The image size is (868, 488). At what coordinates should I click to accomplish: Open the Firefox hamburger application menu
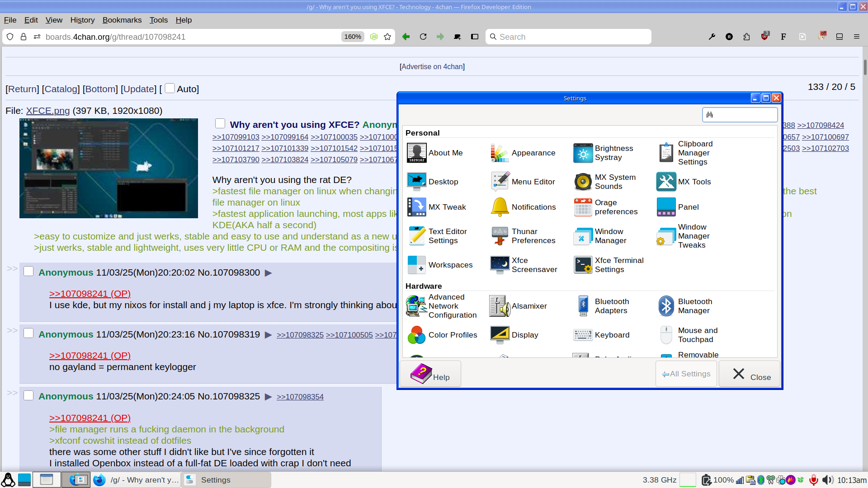856,37
